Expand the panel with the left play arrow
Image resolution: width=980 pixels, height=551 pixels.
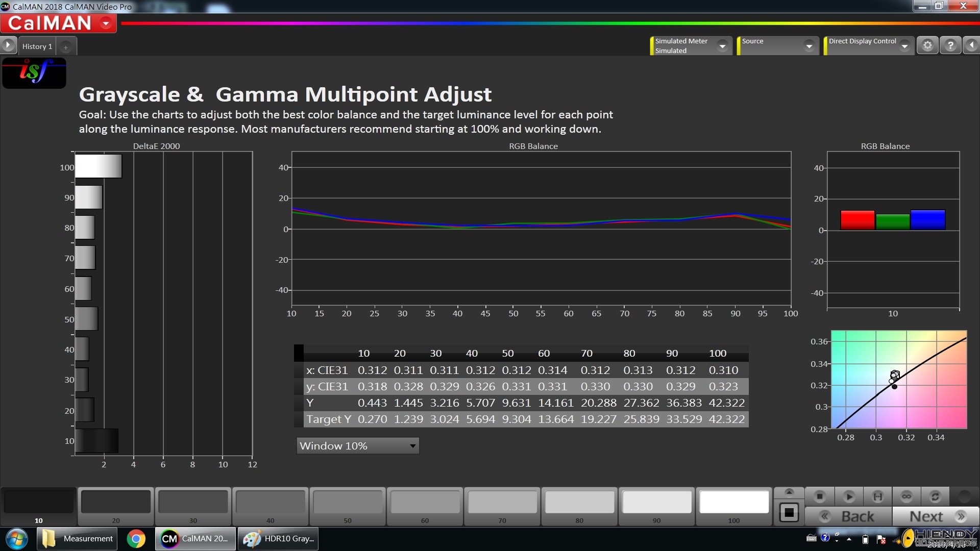(x=8, y=45)
